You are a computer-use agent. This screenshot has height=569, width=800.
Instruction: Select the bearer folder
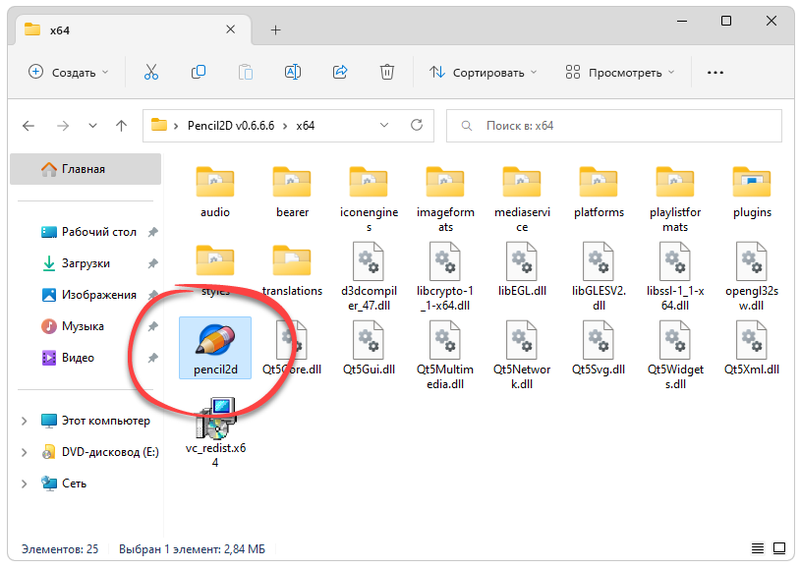click(292, 192)
